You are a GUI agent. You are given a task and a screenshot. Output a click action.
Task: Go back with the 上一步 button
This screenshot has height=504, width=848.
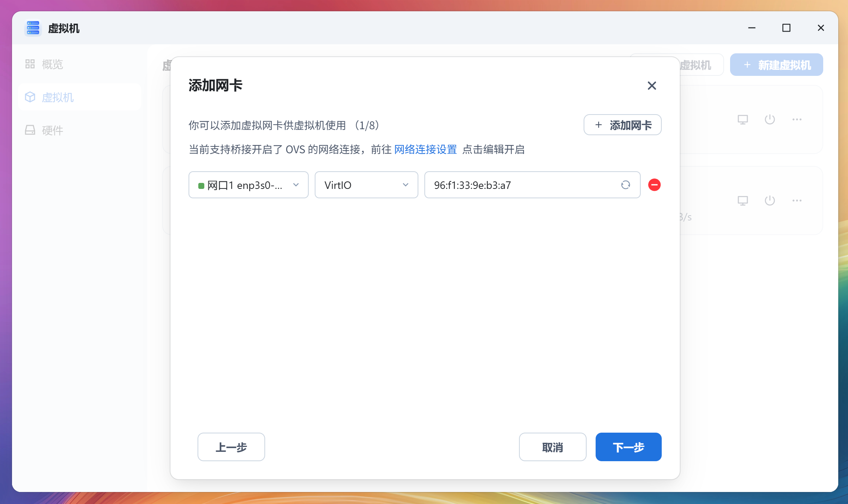coord(231,447)
